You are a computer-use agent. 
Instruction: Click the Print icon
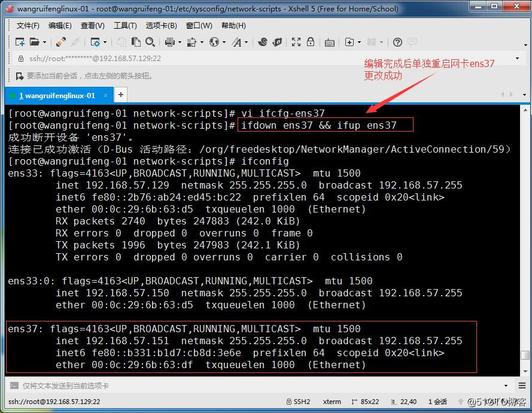point(169,42)
